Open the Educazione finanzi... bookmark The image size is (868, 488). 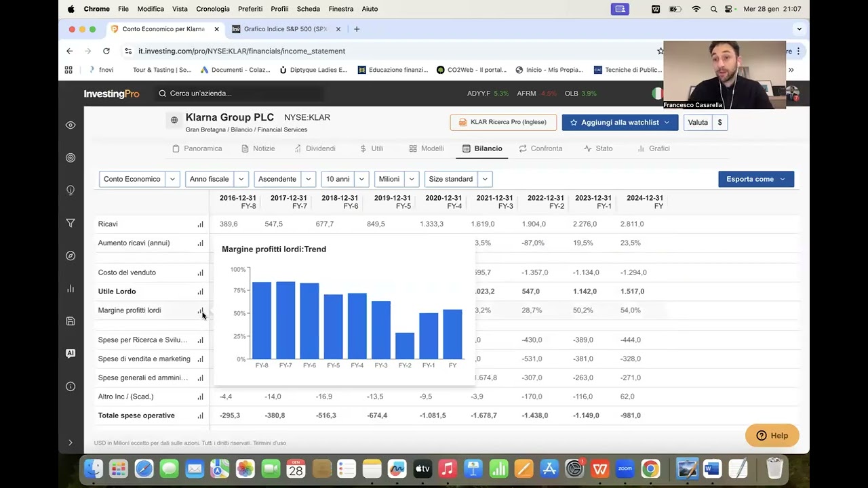pos(393,70)
